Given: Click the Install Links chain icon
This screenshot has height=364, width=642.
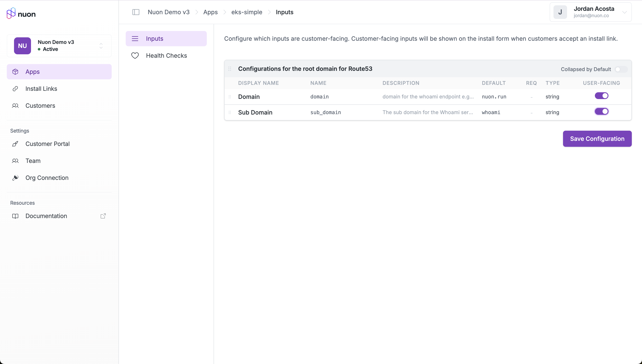Looking at the screenshot, I should (15, 88).
